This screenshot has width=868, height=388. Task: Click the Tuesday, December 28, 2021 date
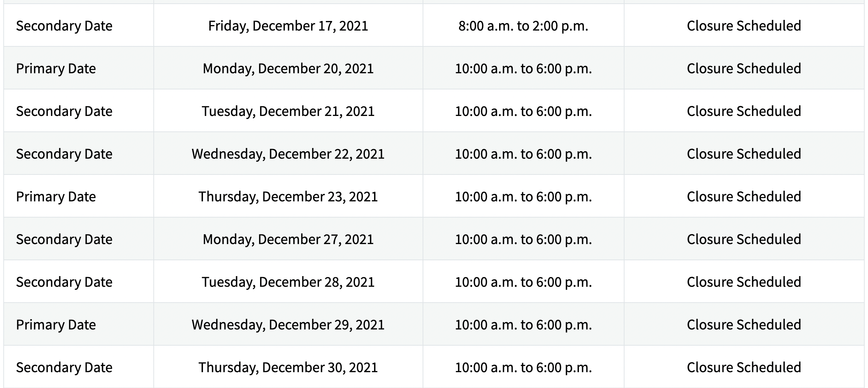(288, 282)
